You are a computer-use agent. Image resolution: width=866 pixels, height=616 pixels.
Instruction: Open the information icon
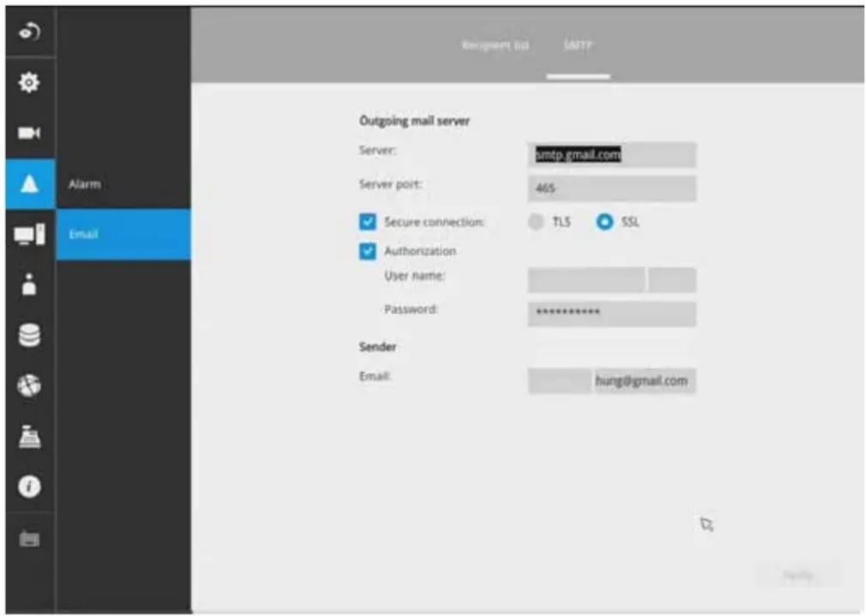pos(29,486)
